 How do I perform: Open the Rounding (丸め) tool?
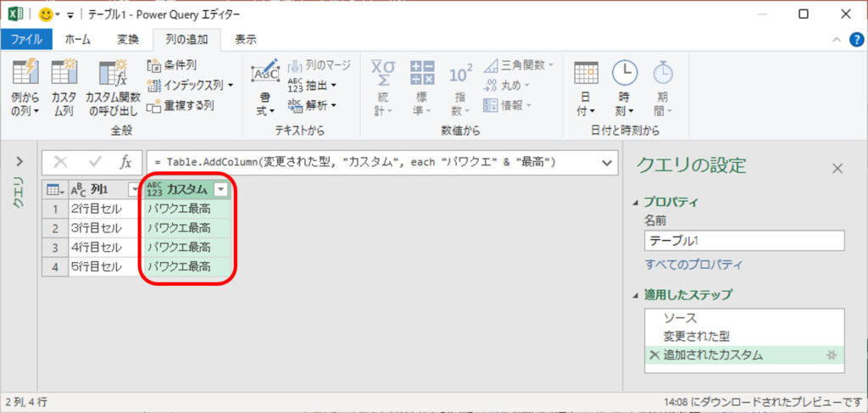(507, 86)
